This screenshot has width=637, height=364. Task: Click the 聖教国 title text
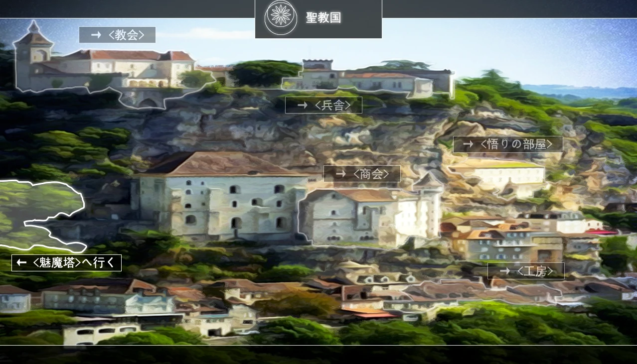tap(323, 18)
